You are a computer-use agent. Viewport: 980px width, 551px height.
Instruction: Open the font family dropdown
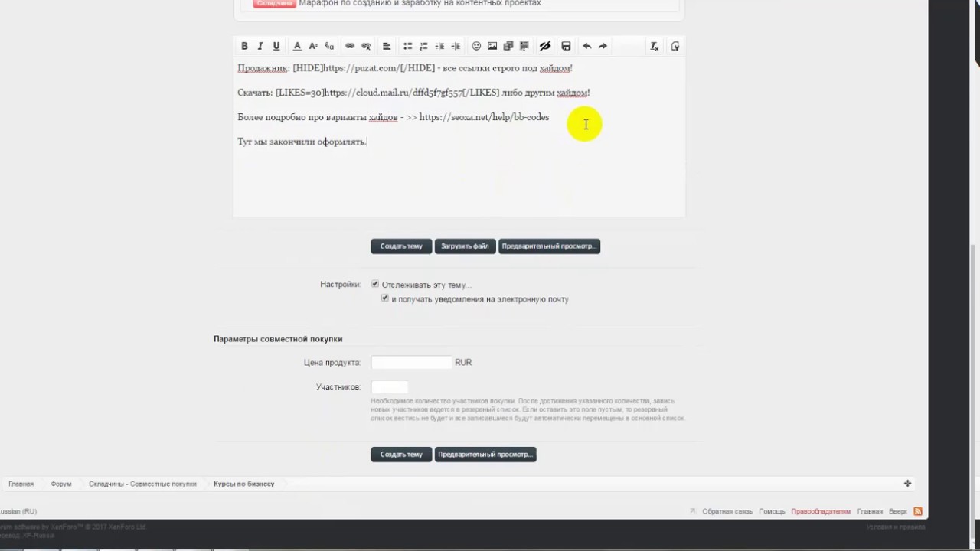[x=329, y=47]
